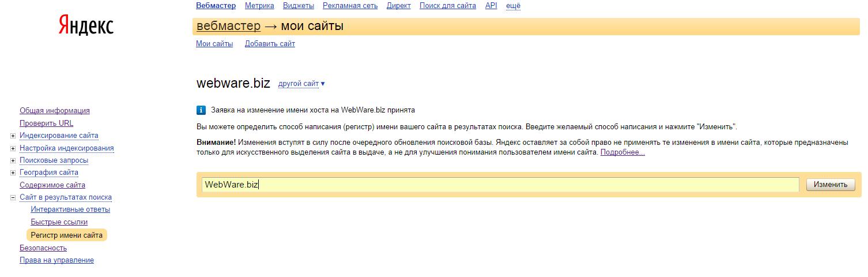Open Права на управление link
The width and height of the screenshot is (868, 277).
(56, 260)
